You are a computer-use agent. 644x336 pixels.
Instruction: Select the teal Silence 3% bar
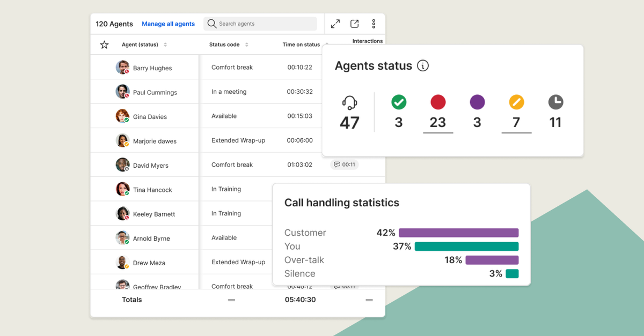click(x=512, y=274)
